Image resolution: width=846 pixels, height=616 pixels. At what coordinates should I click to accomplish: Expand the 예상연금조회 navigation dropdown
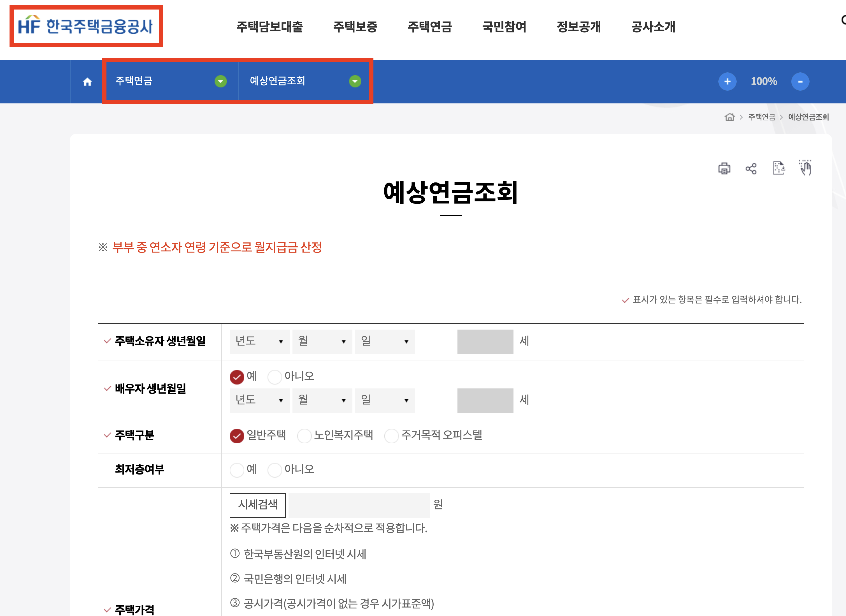point(355,81)
